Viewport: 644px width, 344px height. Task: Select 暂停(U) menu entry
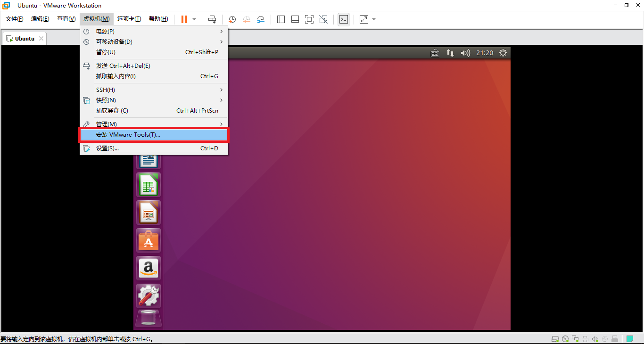click(154, 52)
